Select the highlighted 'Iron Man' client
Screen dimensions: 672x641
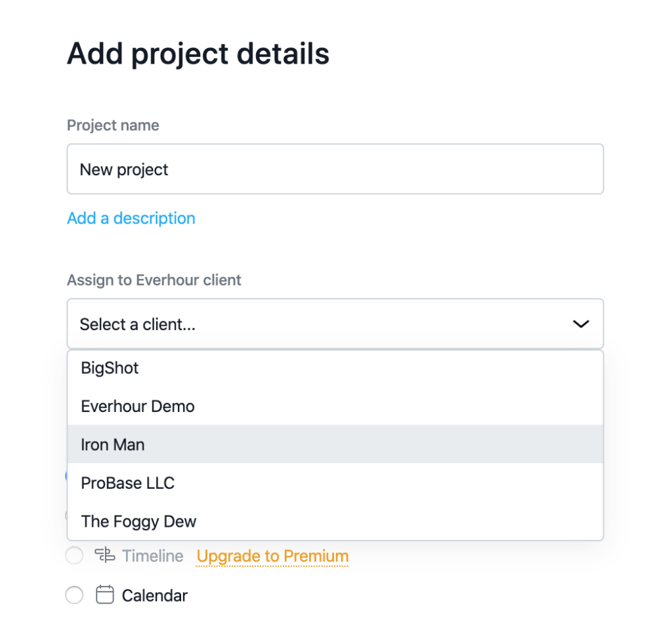pos(113,444)
